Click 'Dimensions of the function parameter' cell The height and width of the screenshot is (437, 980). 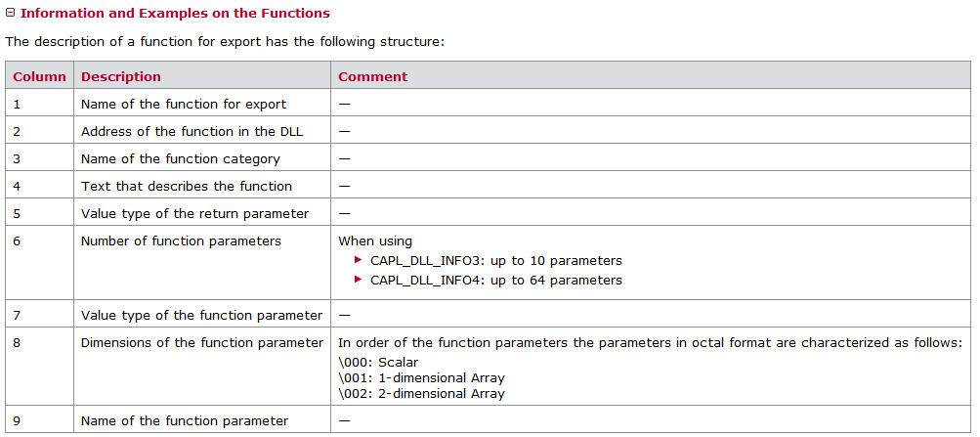pyautogui.click(x=202, y=342)
